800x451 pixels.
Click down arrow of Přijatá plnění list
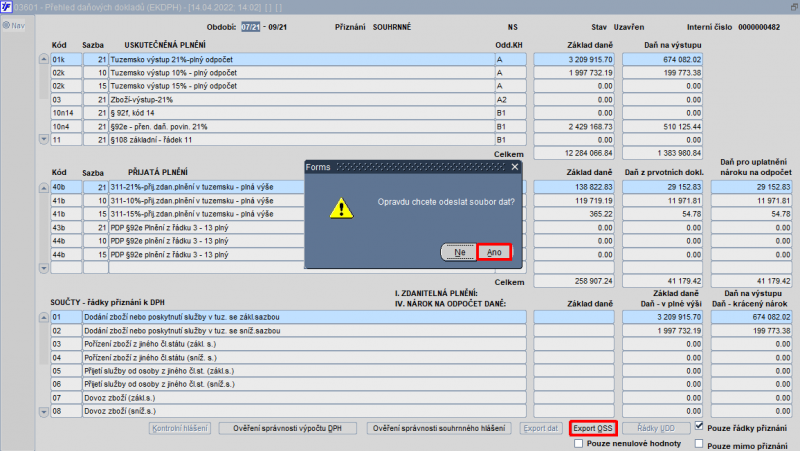(x=44, y=267)
